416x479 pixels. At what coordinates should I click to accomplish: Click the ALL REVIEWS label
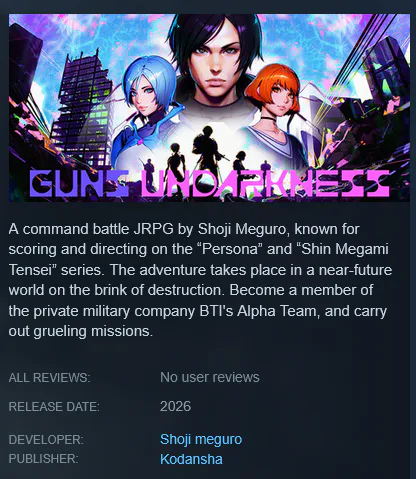coord(49,378)
